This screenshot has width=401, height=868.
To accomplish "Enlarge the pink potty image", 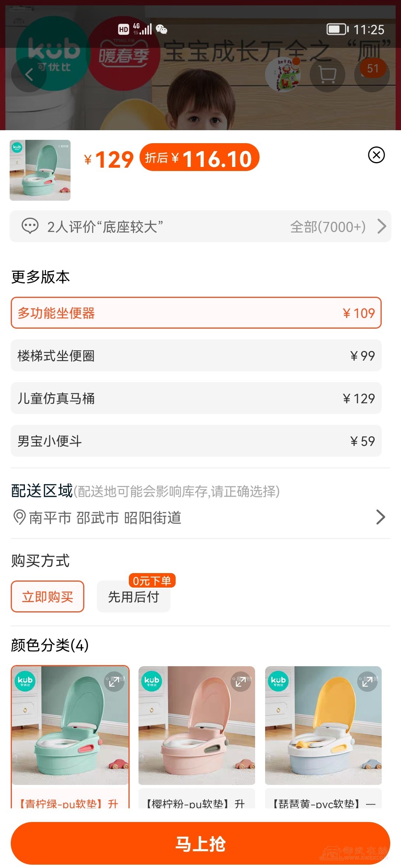I will pyautogui.click(x=241, y=682).
